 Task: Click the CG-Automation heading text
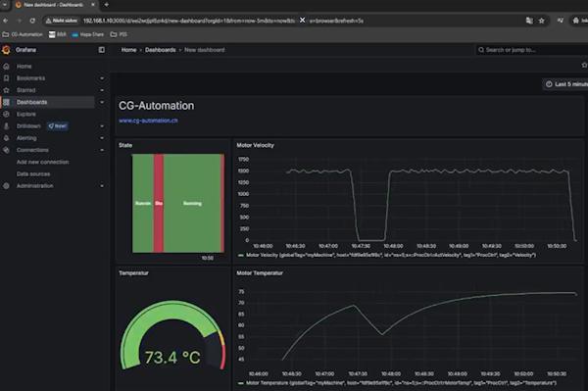point(157,106)
